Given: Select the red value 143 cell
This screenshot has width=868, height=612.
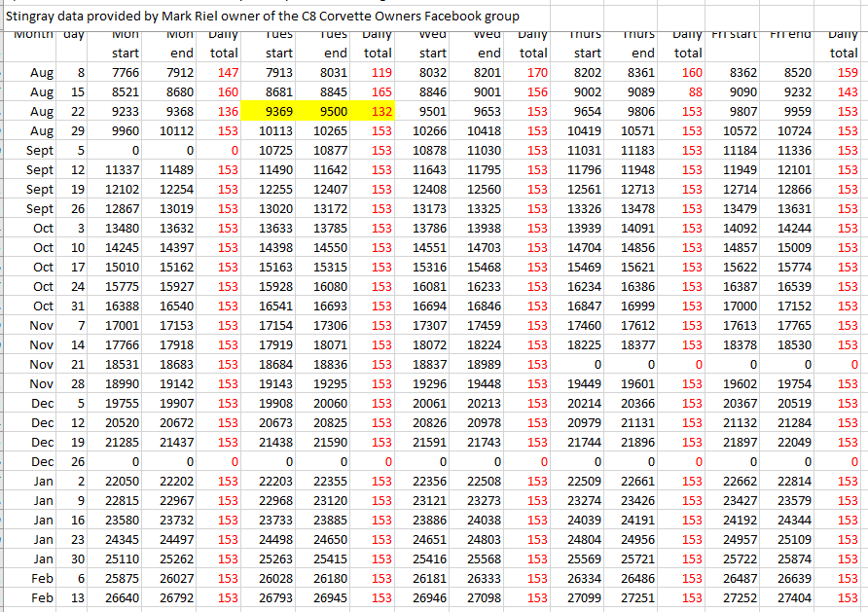Looking at the screenshot, I should (x=847, y=91).
